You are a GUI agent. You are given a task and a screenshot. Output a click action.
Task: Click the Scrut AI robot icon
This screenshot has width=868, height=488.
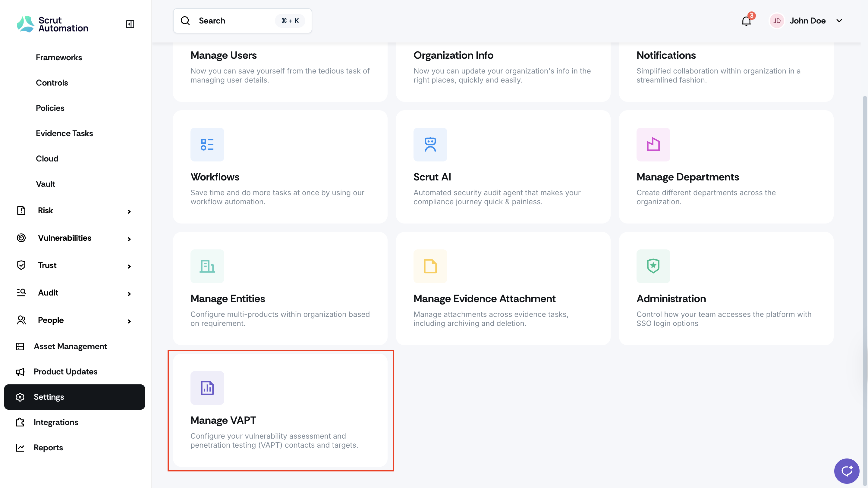430,145
